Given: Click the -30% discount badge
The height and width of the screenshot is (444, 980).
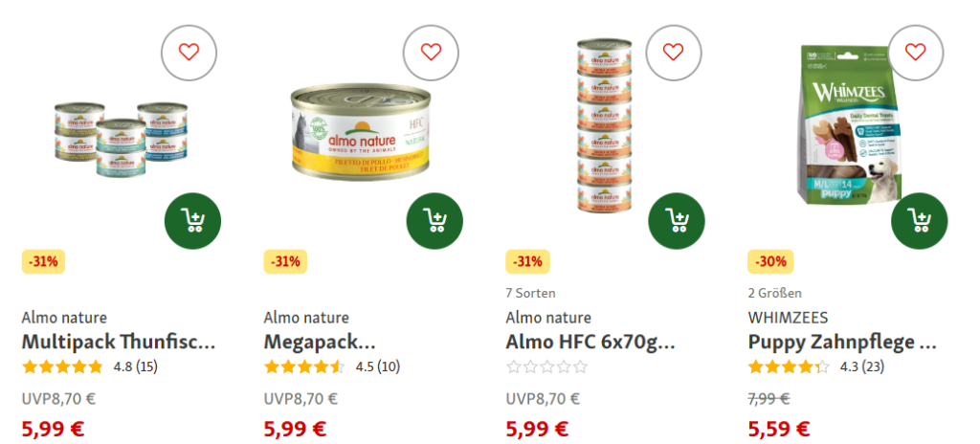Looking at the screenshot, I should coord(770,261).
